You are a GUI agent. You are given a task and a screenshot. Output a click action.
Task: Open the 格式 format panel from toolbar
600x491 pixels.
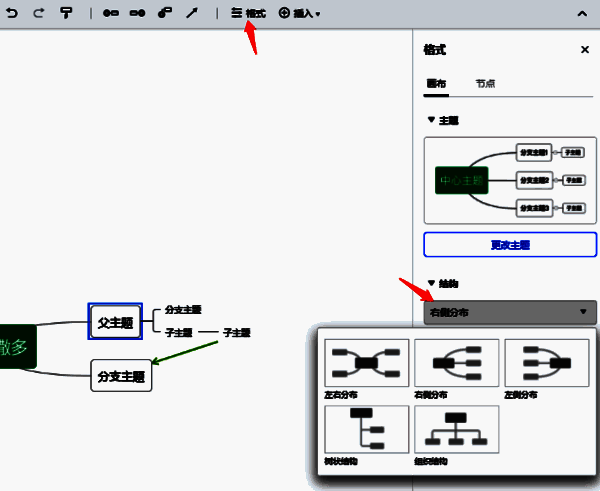(248, 13)
